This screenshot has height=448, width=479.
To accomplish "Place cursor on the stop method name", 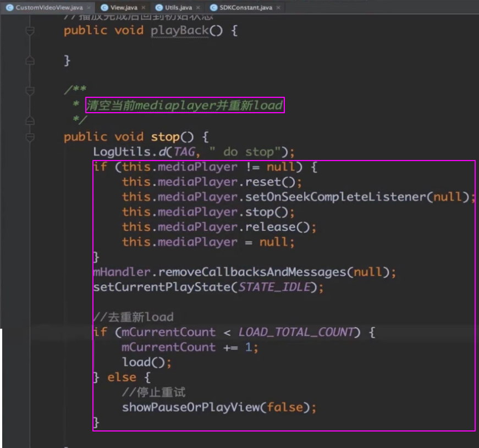I will pos(166,136).
